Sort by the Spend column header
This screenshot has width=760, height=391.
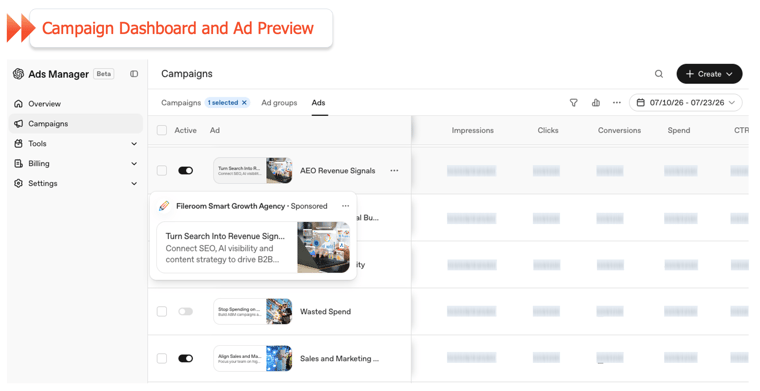point(679,130)
